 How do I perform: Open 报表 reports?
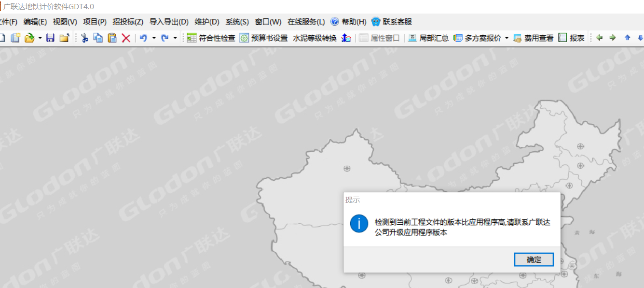(x=572, y=38)
